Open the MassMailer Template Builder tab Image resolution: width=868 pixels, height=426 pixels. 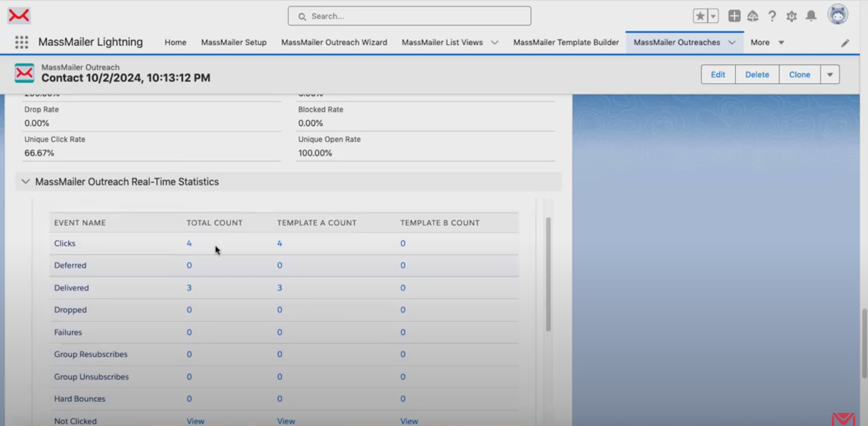tap(566, 42)
